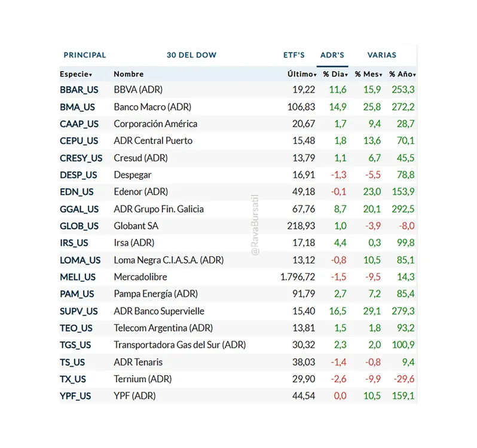Click the Nombre column header
This screenshot has width=477, height=448.
tap(129, 74)
